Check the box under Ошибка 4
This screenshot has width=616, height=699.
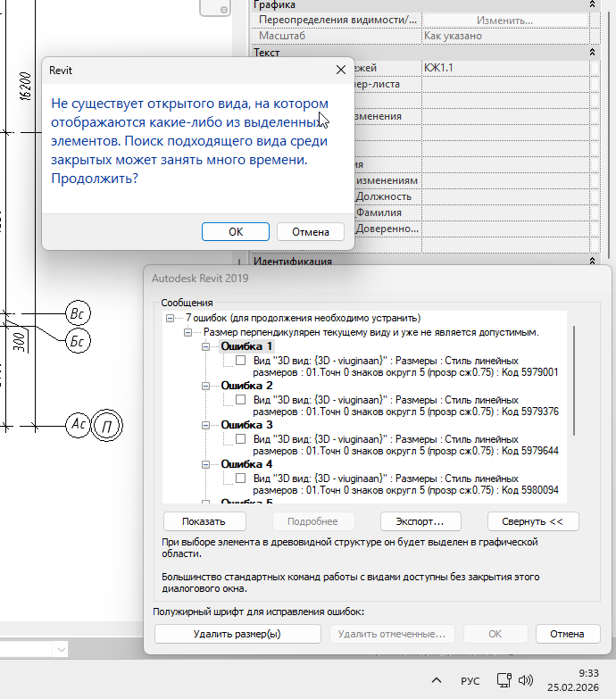(x=241, y=478)
